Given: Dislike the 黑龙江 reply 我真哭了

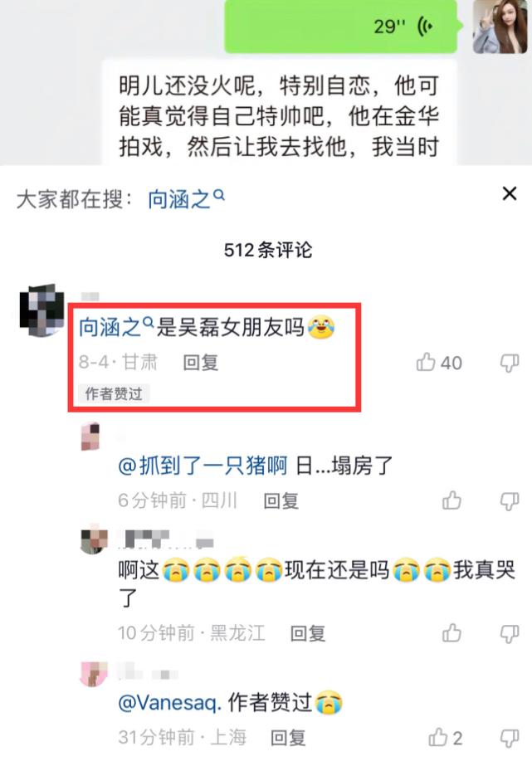Looking at the screenshot, I should [x=509, y=634].
